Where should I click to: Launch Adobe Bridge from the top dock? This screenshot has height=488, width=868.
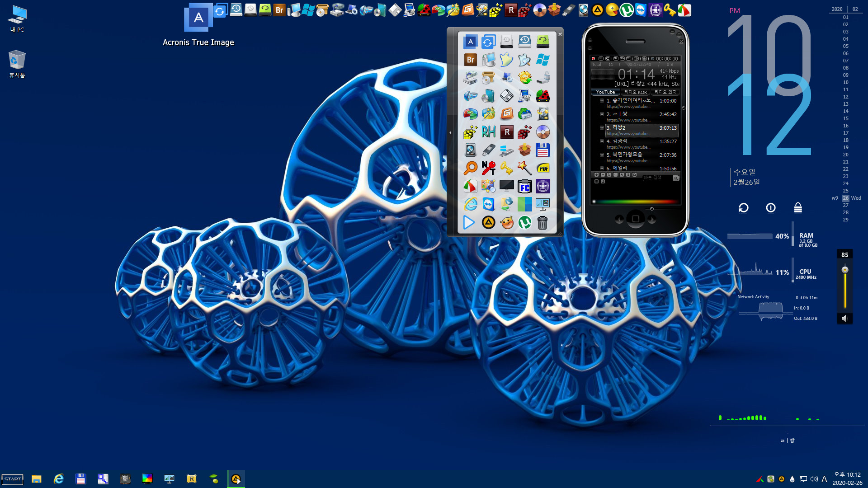[279, 10]
